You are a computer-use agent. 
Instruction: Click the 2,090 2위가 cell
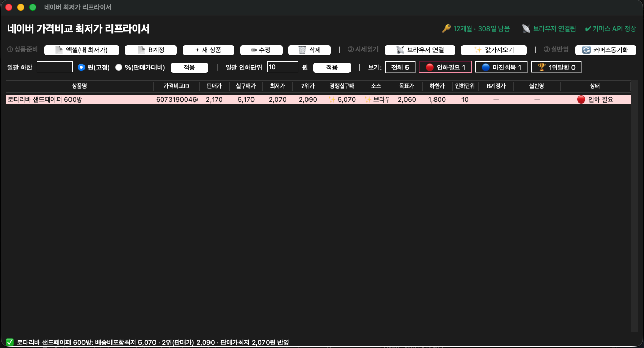[x=308, y=99]
